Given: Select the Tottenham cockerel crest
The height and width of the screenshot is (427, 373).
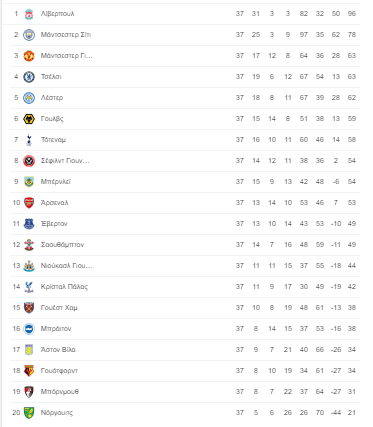Looking at the screenshot, I should point(29,140).
